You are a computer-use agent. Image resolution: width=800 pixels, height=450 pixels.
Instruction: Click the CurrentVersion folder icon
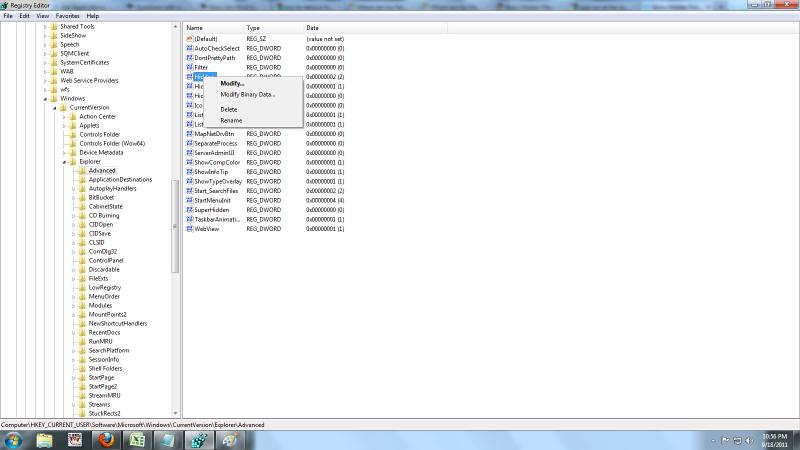[x=63, y=107]
